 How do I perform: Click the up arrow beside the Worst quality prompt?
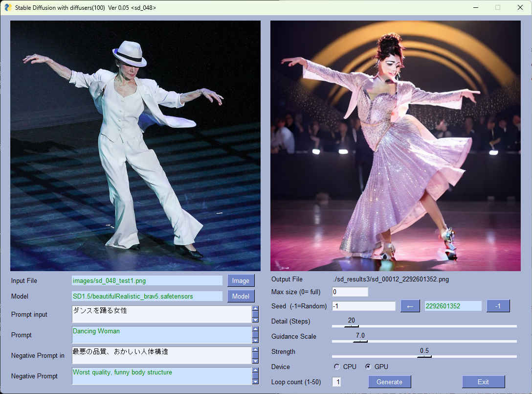(255, 370)
